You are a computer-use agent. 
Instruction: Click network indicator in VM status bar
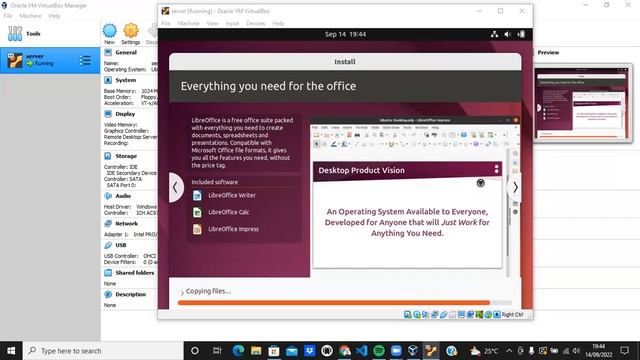click(x=435, y=314)
